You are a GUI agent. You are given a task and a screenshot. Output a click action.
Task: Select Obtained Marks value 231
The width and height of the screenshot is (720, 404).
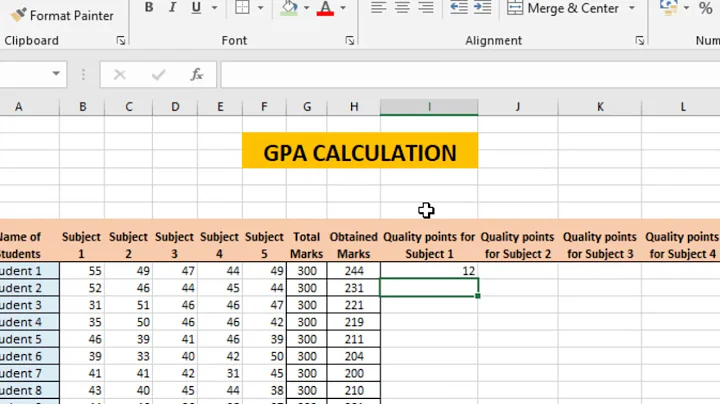[354, 288]
